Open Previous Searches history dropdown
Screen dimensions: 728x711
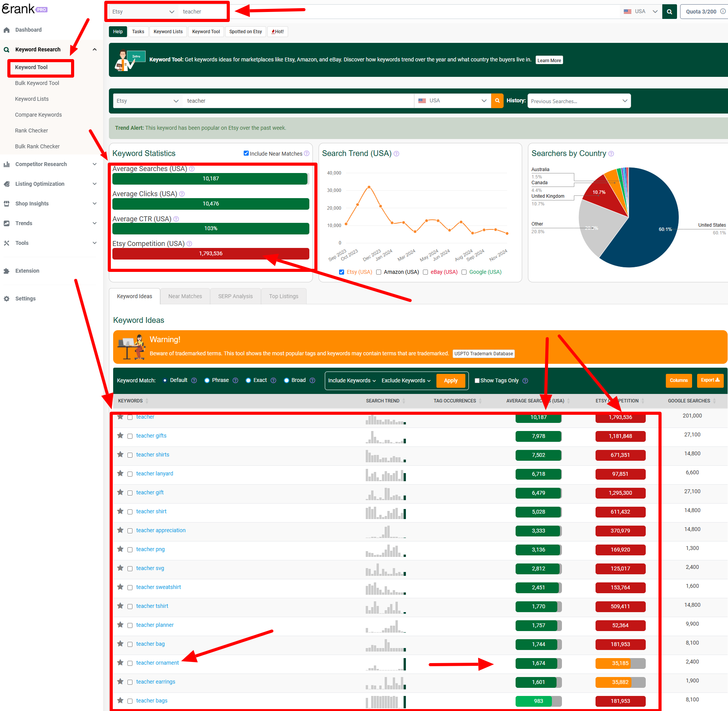coord(579,101)
